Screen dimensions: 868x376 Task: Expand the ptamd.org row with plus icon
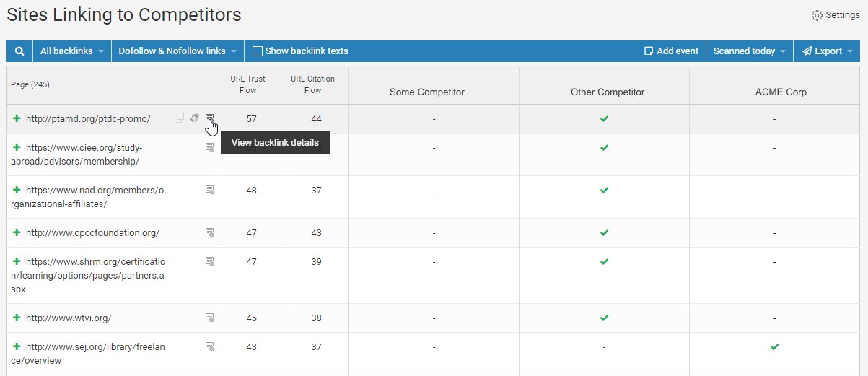point(17,118)
